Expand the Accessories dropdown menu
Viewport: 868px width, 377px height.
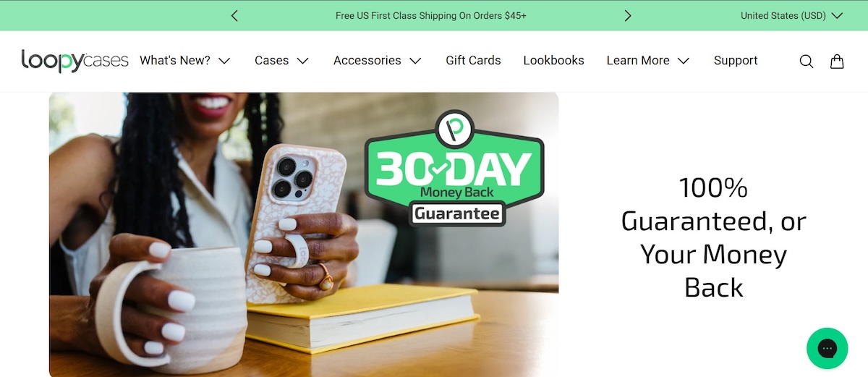[378, 61]
